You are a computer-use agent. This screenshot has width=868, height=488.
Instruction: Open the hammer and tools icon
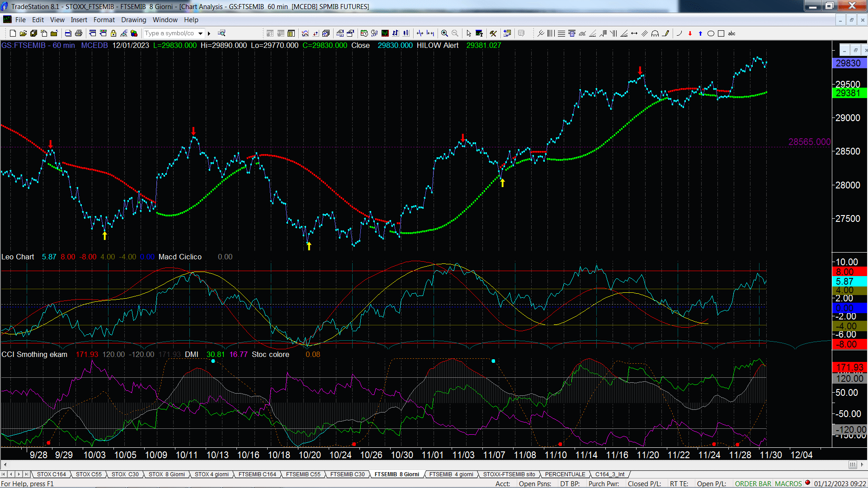click(493, 33)
